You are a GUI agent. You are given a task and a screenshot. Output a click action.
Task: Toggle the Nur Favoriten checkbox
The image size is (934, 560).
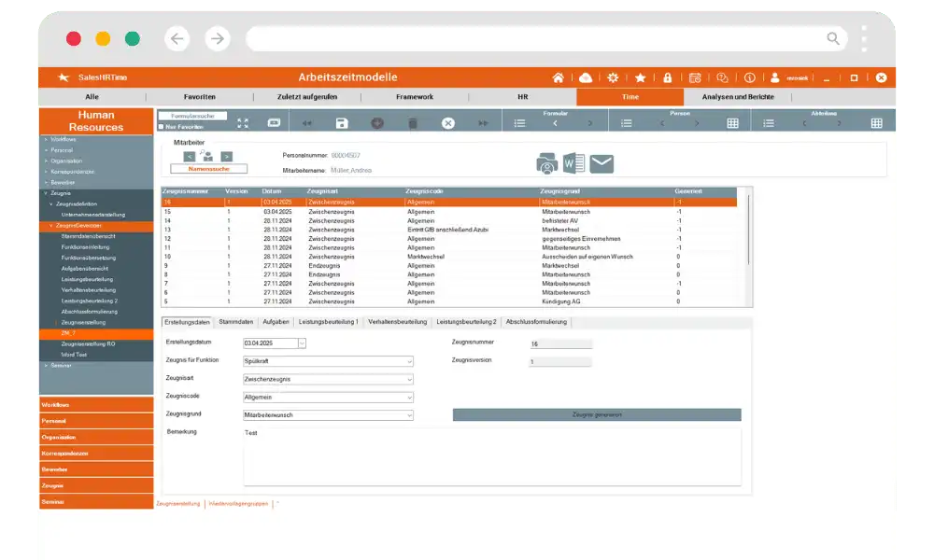(161, 127)
